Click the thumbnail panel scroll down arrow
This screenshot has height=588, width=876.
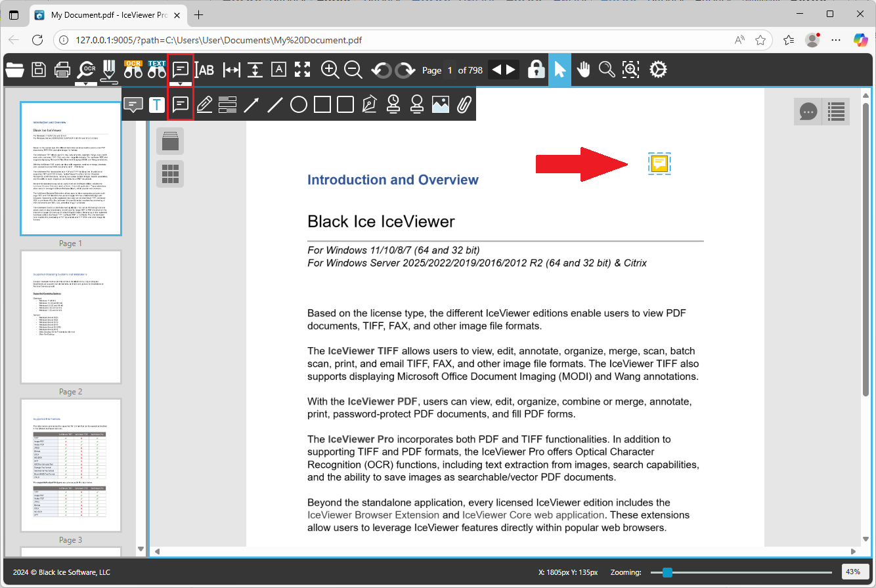point(140,549)
